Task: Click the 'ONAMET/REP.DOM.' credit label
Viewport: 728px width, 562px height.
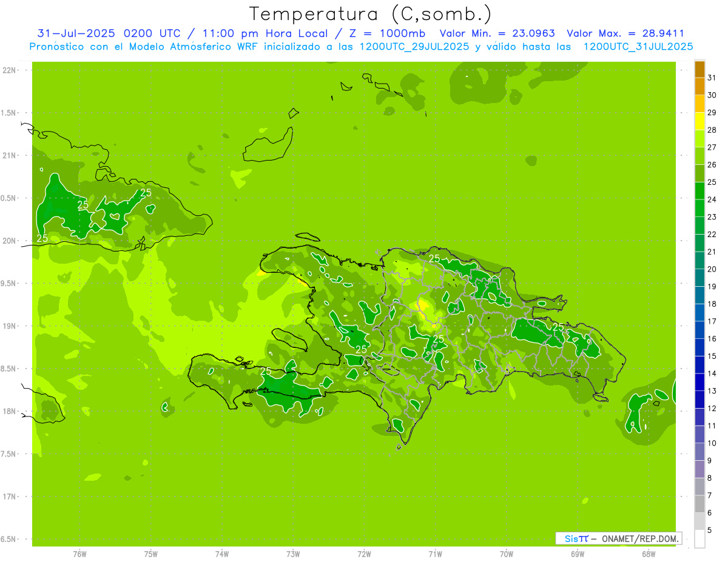Action: tap(640, 538)
